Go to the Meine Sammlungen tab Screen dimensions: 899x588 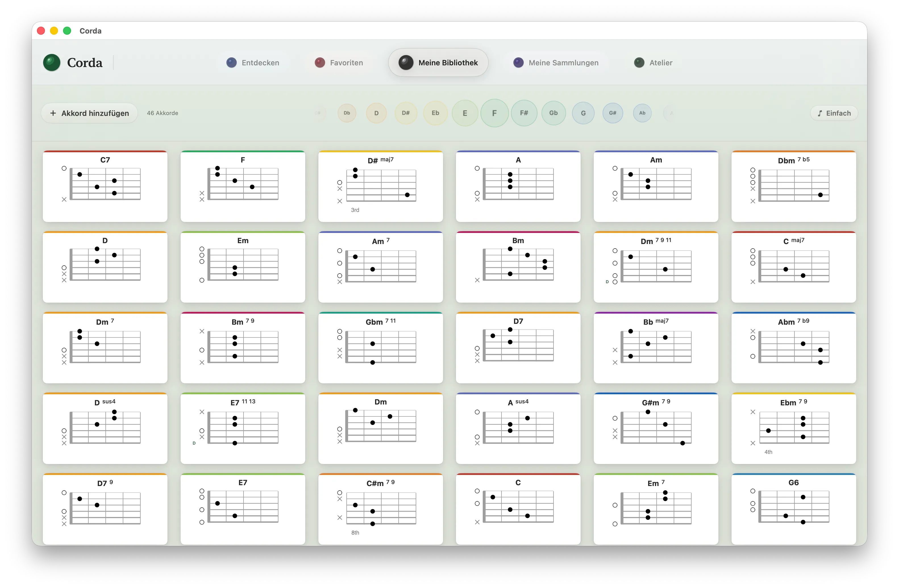[556, 63]
